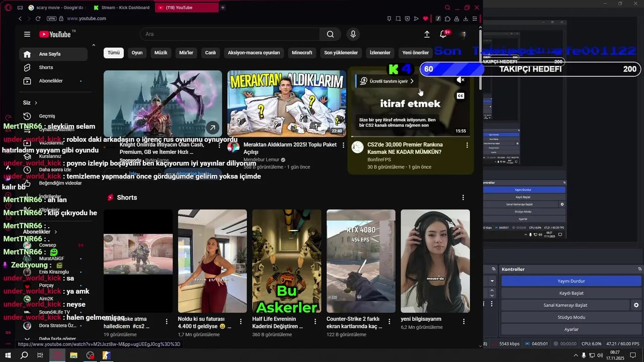This screenshot has height=362, width=644.
Task: Unmute the inline video preview
Action: point(460,80)
